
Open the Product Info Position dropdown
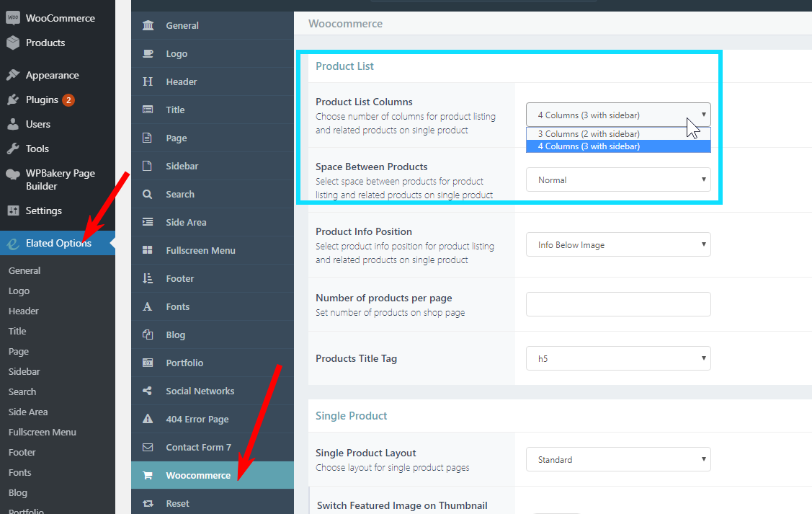[x=618, y=244]
